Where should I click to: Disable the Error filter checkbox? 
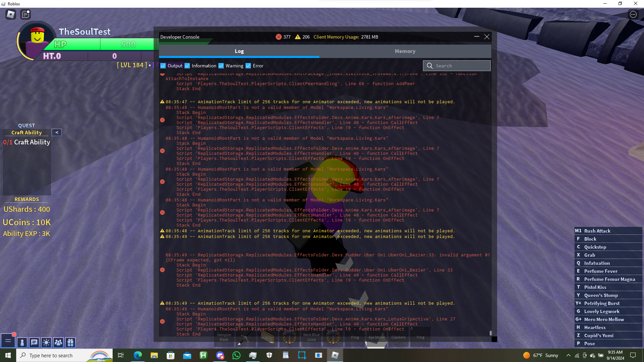[248, 66]
